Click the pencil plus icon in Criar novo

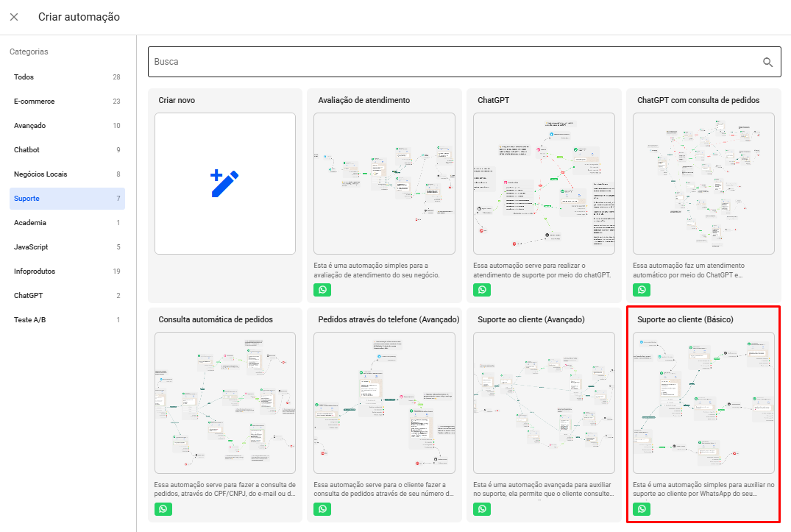point(224,183)
